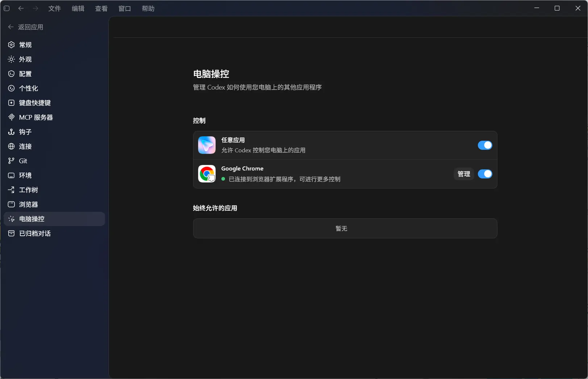Toggle the Google Chrome control switch
Screen dimensions: 588x379
(x=485, y=174)
